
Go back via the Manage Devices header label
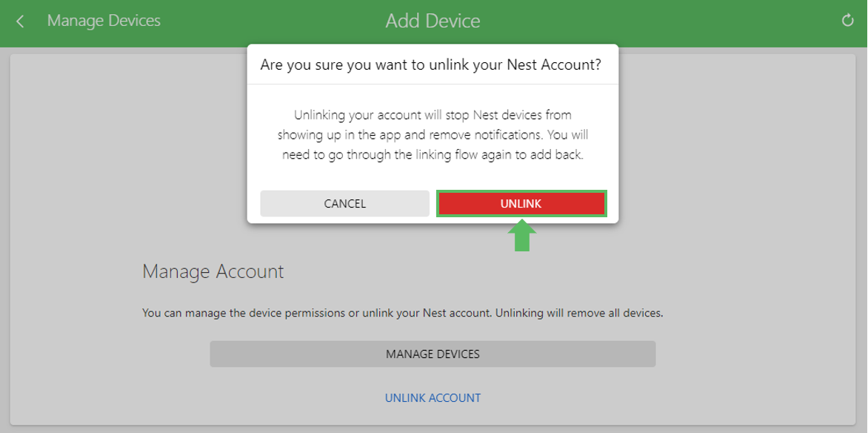click(x=104, y=21)
